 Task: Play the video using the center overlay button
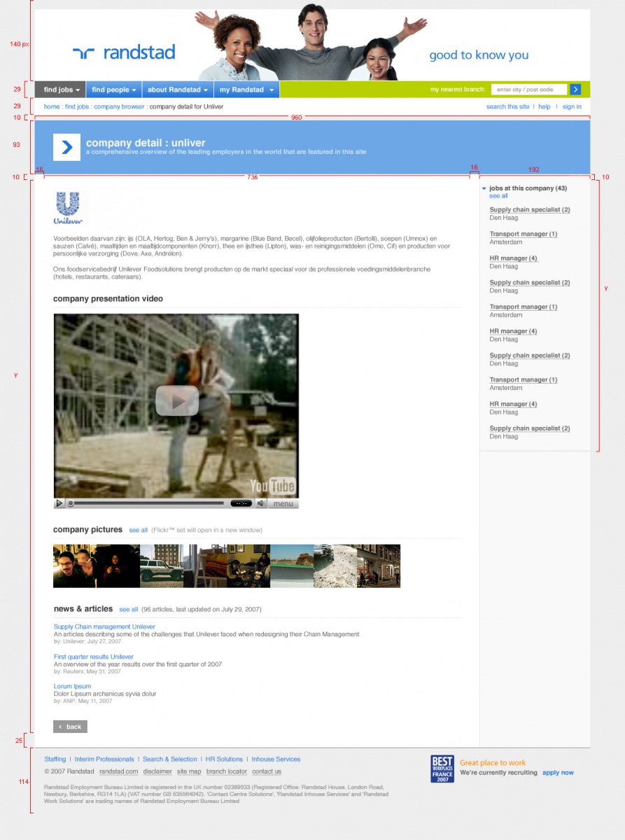[x=177, y=400]
